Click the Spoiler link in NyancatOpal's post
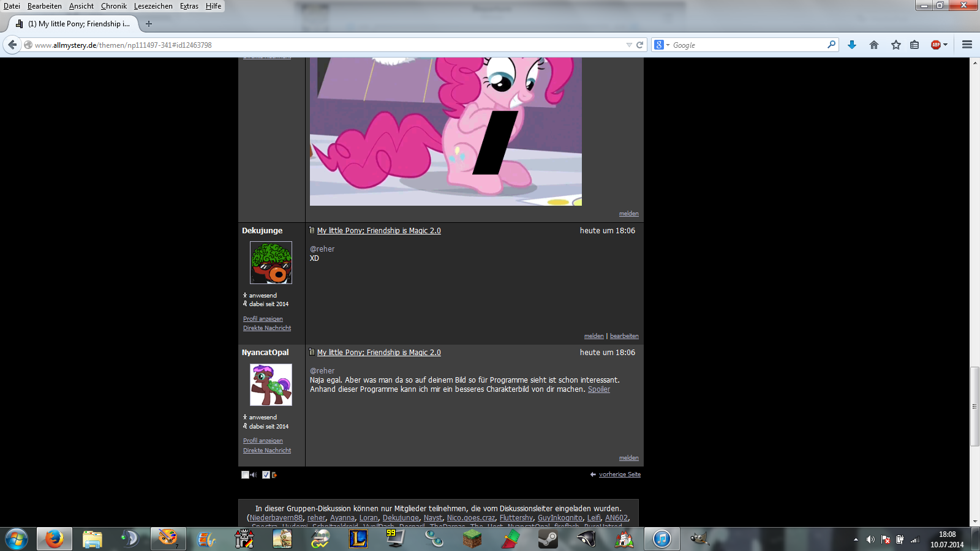 [x=598, y=389]
